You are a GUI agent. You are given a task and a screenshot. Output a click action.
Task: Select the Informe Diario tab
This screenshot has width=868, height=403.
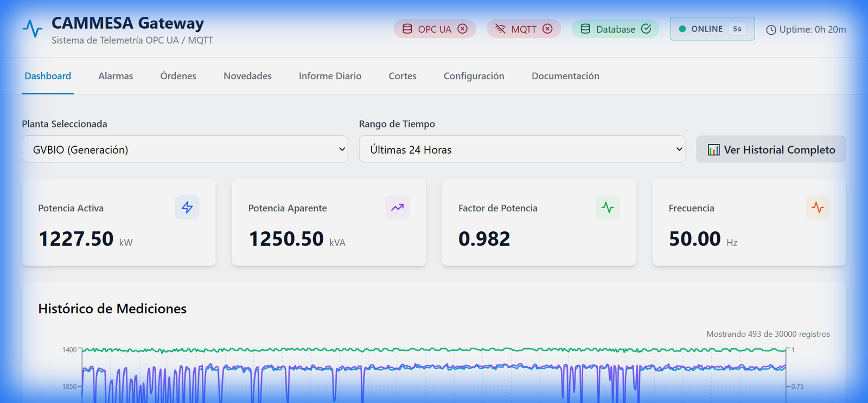click(x=330, y=76)
